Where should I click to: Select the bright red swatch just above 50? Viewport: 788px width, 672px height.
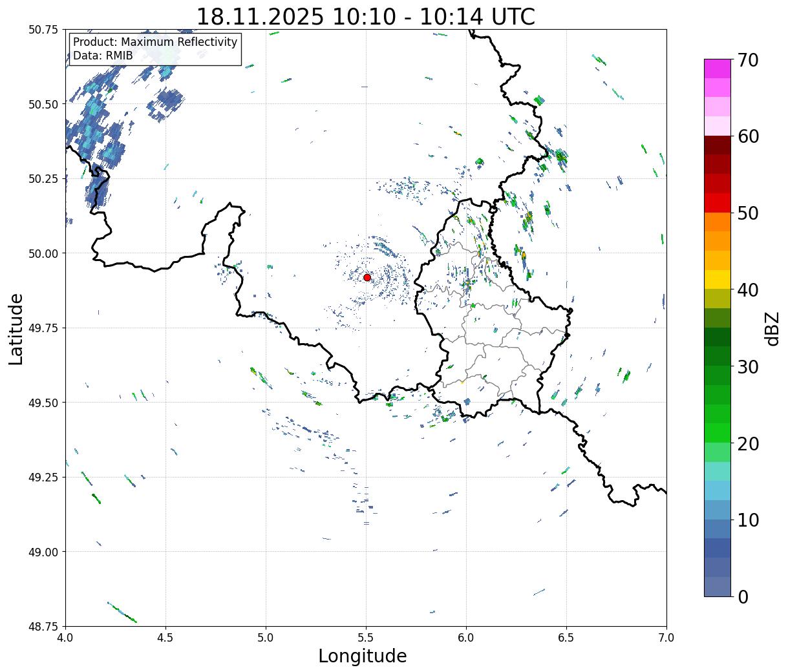tap(717, 202)
